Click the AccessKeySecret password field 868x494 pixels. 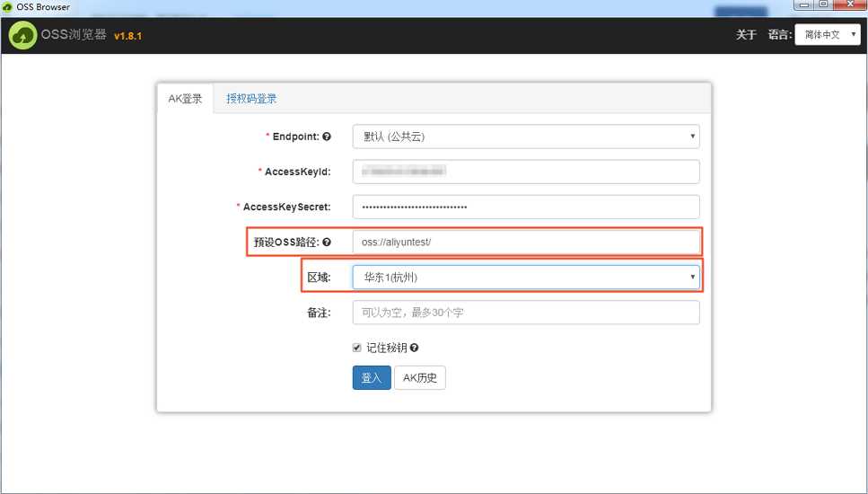526,207
